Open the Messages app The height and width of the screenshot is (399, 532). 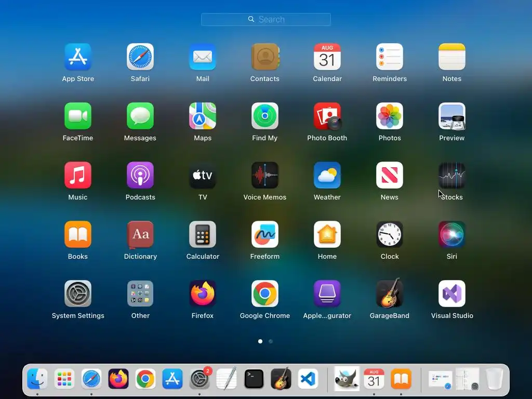[x=140, y=116]
